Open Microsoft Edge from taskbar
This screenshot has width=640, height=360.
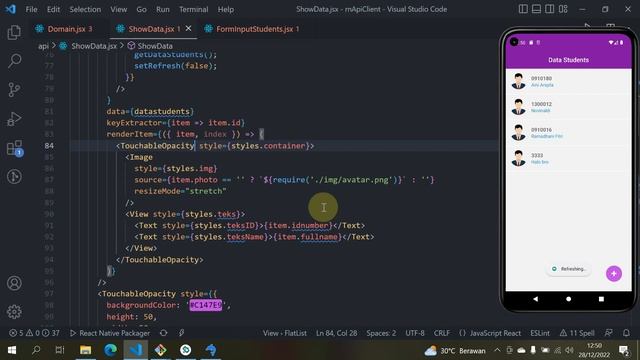(x=110, y=350)
